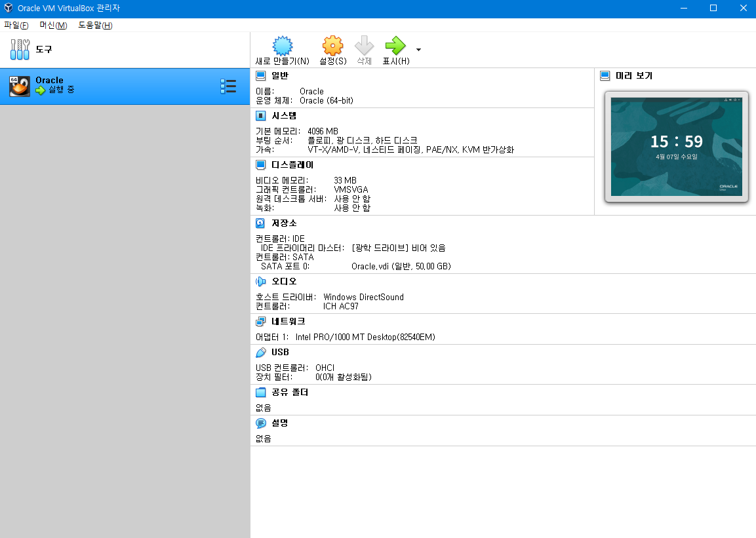Click the [광학 드라이브] 비어 있음 entry

(399, 248)
